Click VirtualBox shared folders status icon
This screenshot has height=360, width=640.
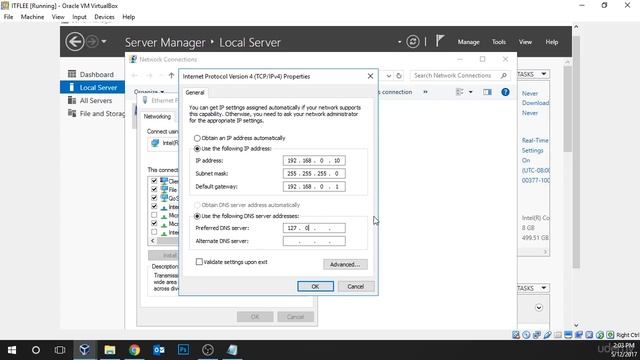point(558,335)
